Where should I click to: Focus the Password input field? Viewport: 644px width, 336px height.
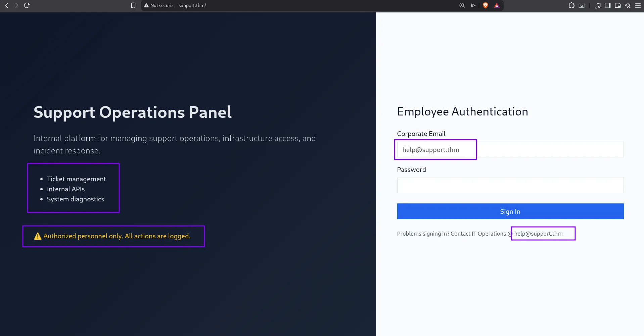(x=510, y=186)
